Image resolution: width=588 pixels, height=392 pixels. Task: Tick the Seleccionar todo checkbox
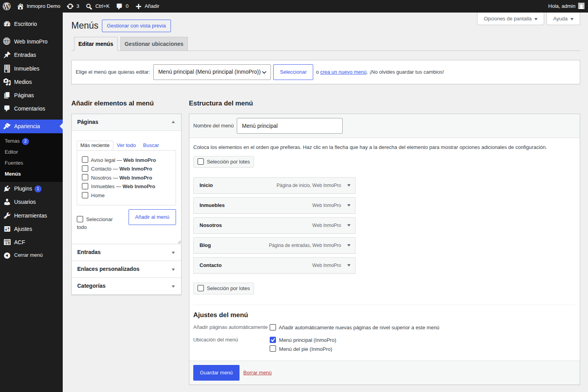point(80,219)
